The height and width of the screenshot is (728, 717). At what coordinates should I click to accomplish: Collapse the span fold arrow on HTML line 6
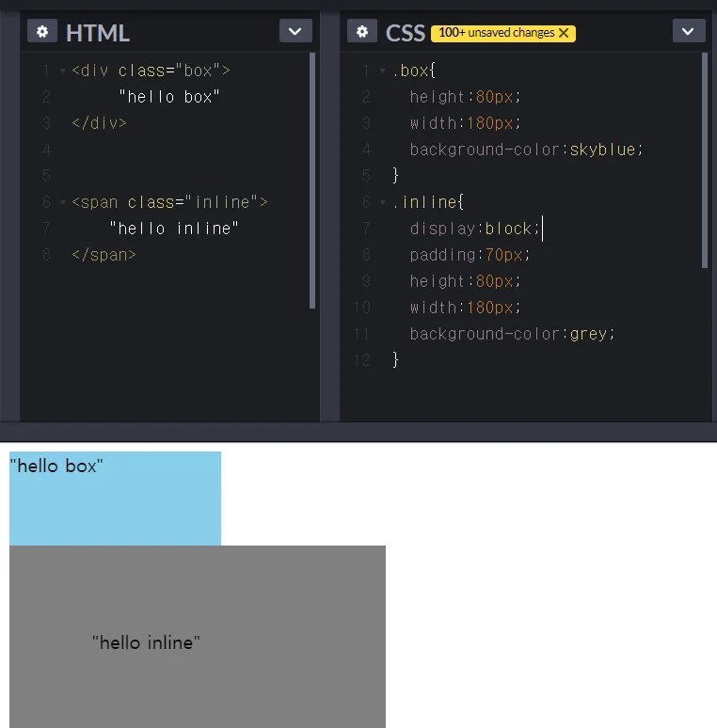[x=62, y=202]
